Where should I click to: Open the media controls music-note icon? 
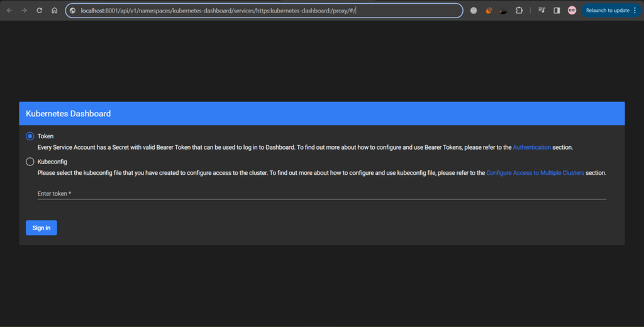(541, 11)
